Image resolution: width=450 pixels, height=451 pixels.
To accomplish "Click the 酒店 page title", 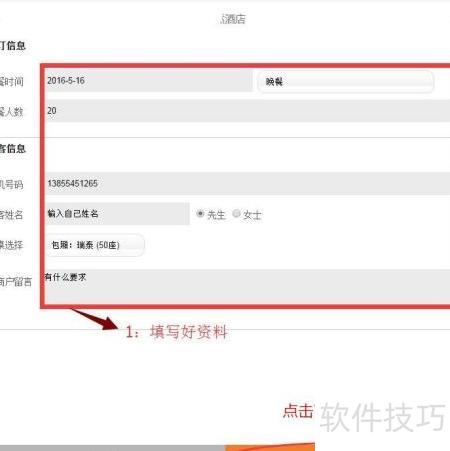I will point(233,19).
